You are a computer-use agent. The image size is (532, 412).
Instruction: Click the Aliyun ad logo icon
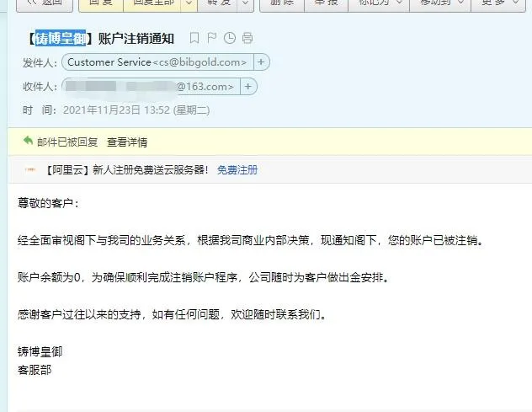pyautogui.click(x=30, y=169)
